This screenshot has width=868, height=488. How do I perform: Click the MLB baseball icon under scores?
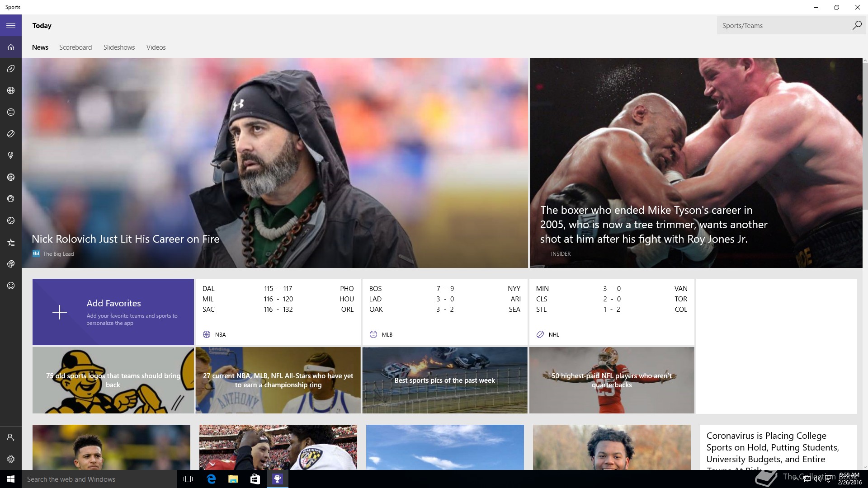373,334
